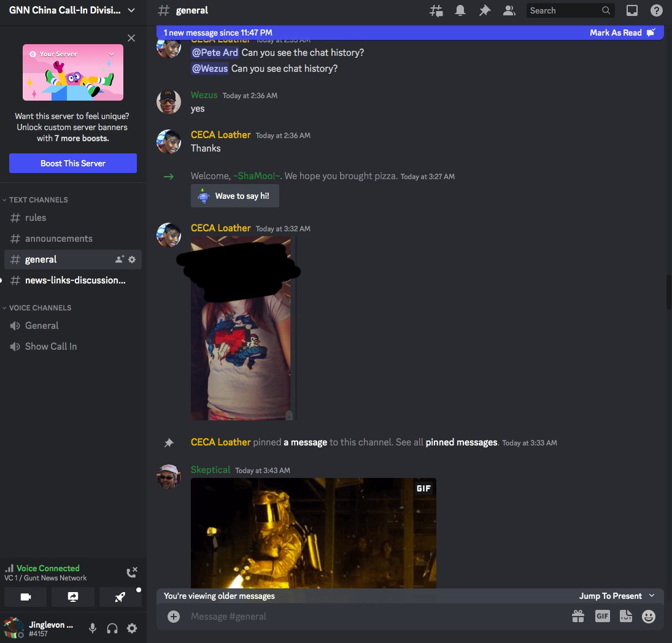Screen dimensions: 672x643
Task: Open the announcements channel
Action: click(x=72, y=239)
